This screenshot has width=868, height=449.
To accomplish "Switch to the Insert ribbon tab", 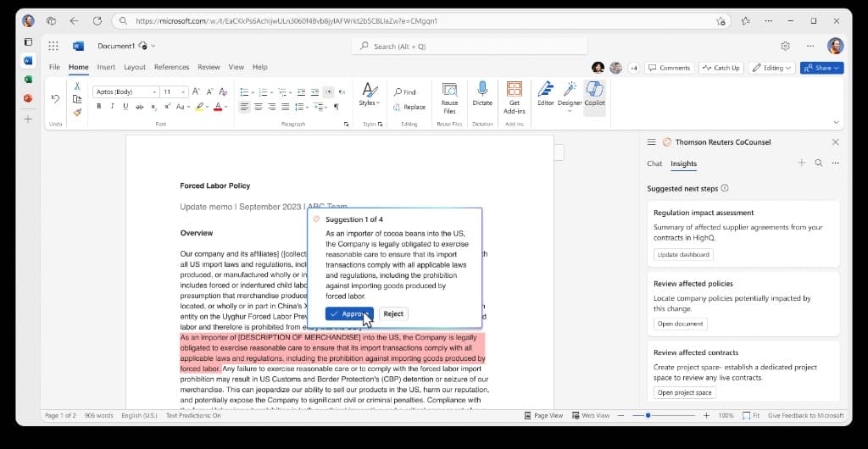I will click(x=106, y=67).
